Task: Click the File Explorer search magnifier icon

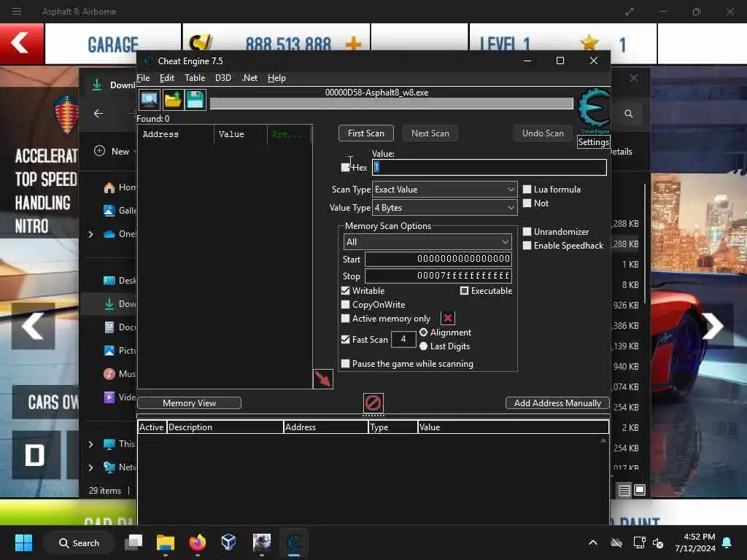Action: point(629,114)
